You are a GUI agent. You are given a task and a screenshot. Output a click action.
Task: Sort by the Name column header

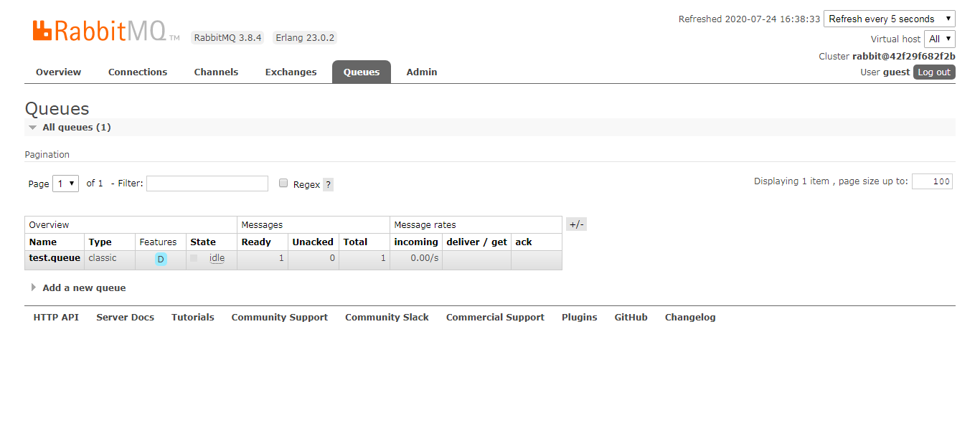[43, 242]
